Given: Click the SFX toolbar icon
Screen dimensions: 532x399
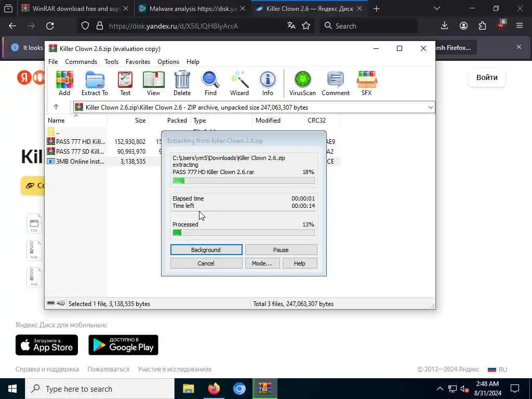Looking at the screenshot, I should coord(366,83).
